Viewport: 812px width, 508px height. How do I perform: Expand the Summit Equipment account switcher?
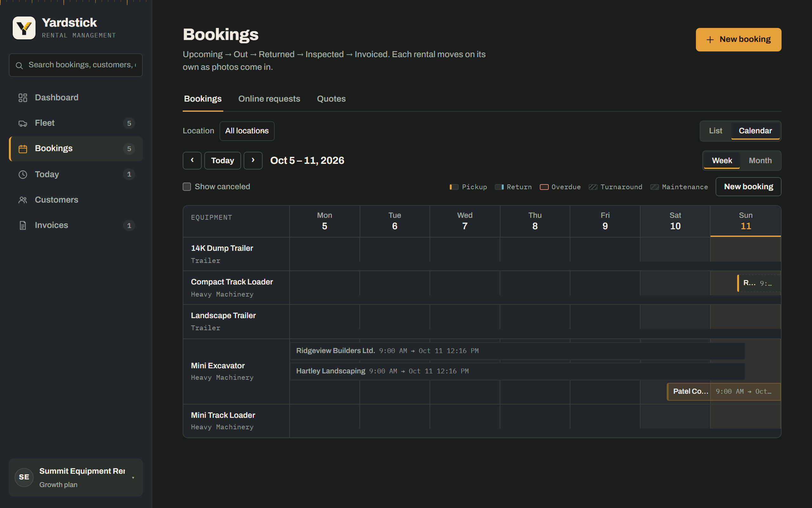click(76, 478)
